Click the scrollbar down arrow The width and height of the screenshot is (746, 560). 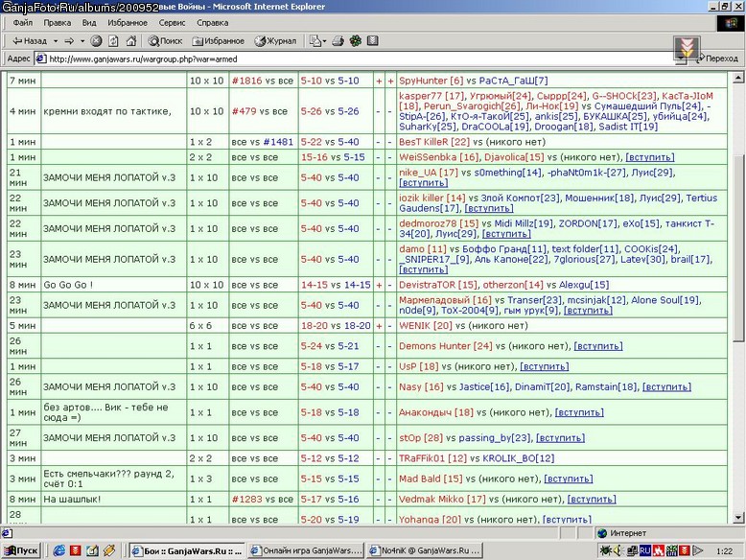pyautogui.click(x=737, y=518)
